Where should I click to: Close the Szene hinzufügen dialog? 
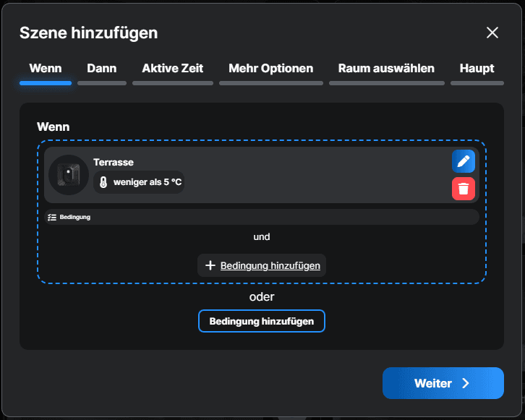tap(492, 33)
